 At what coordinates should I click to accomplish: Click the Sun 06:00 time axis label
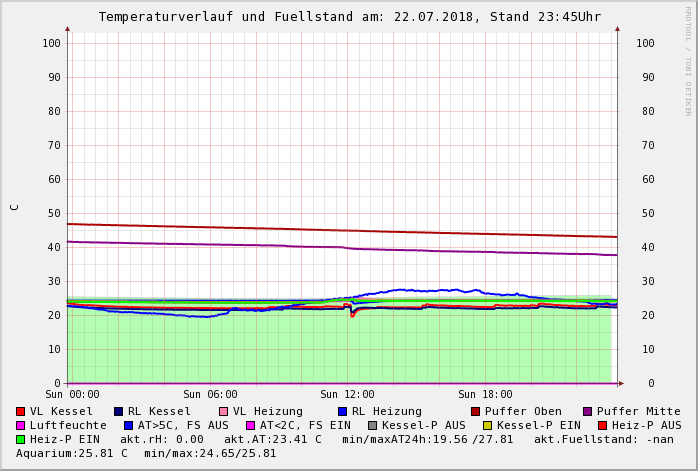[x=210, y=395]
